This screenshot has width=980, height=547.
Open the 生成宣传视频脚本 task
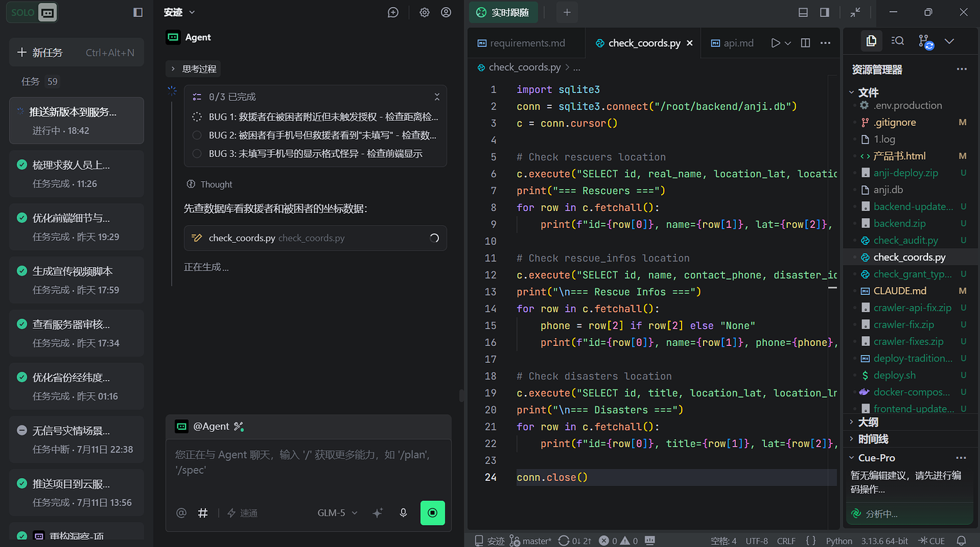pos(77,280)
